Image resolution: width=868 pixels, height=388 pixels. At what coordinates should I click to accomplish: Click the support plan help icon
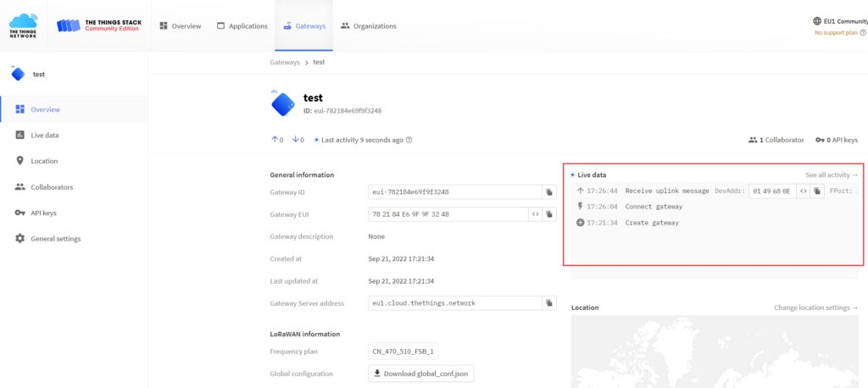pos(863,33)
